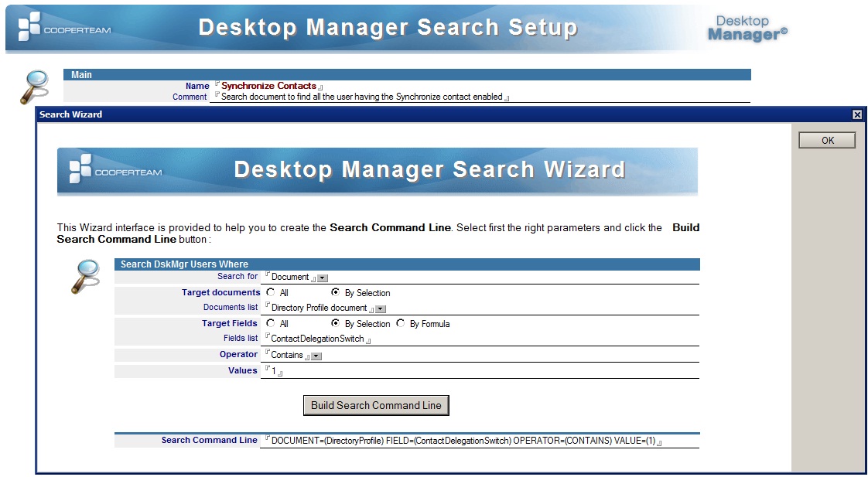
Task: Click the 'Documents list' label
Action: (231, 307)
